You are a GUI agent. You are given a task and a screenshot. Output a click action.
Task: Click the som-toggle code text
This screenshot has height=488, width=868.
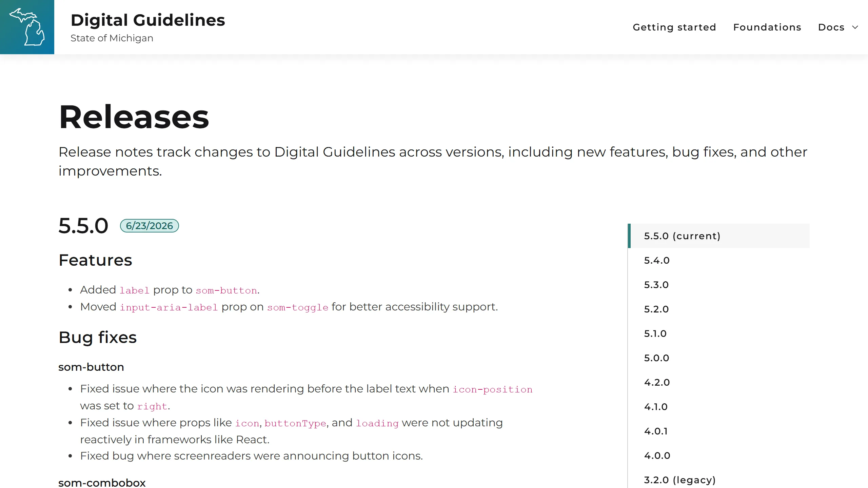[298, 307]
